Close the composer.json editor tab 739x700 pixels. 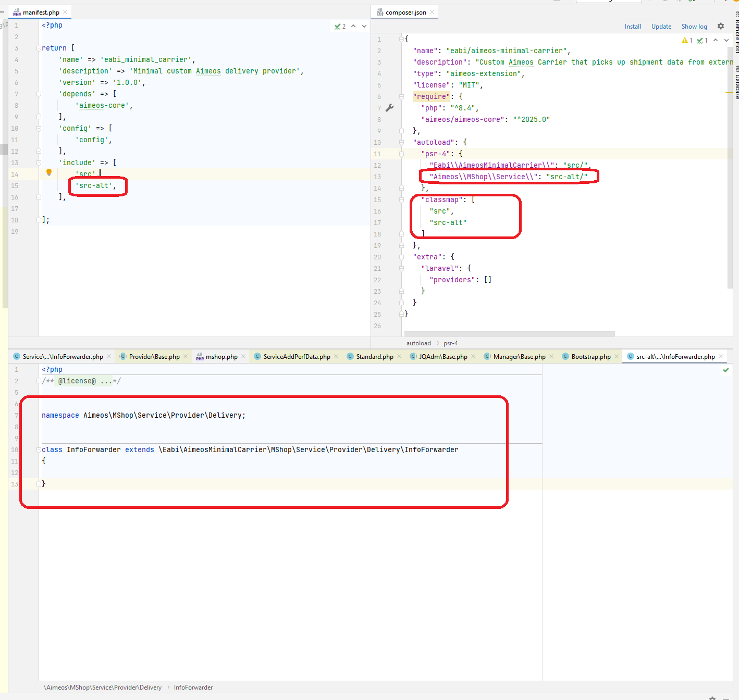tap(432, 12)
